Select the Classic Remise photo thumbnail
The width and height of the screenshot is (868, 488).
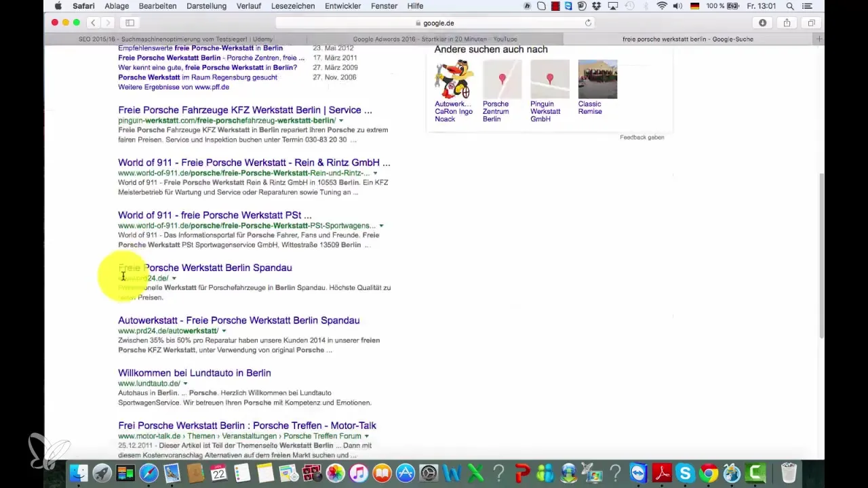coord(597,79)
